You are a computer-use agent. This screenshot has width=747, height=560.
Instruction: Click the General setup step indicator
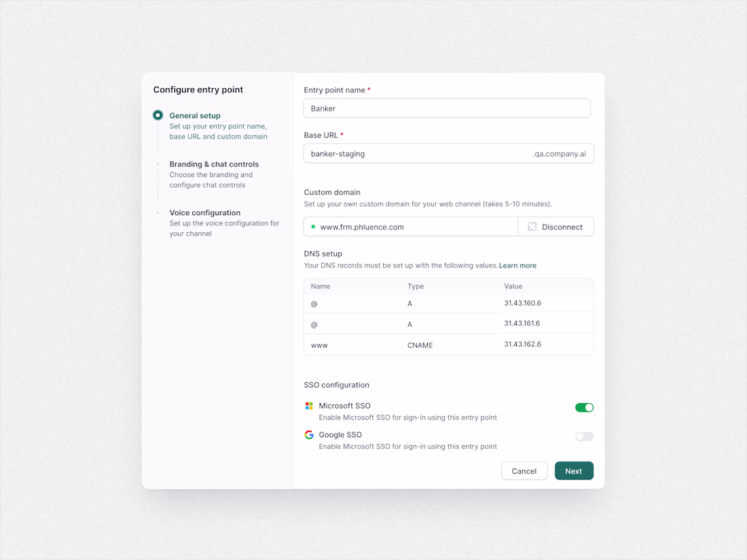point(158,115)
